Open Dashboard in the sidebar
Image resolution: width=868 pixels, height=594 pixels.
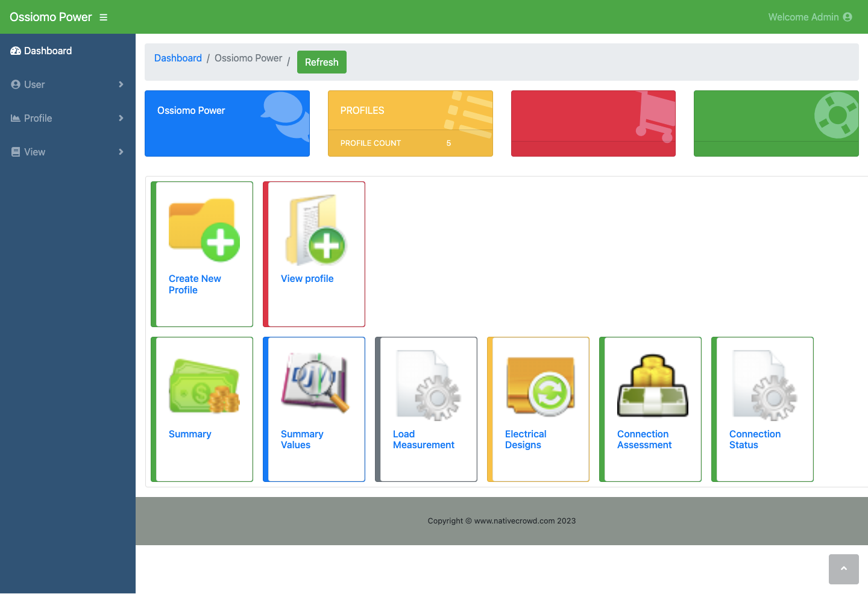click(68, 51)
